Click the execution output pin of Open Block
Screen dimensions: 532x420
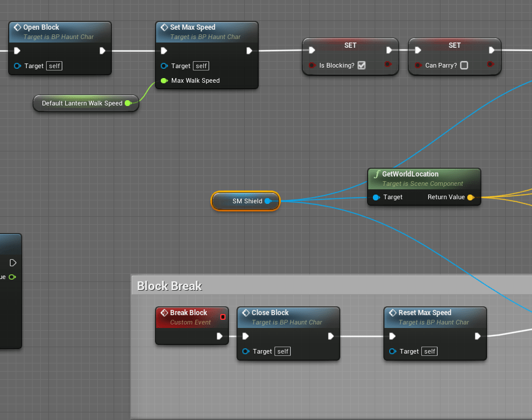[x=103, y=51]
